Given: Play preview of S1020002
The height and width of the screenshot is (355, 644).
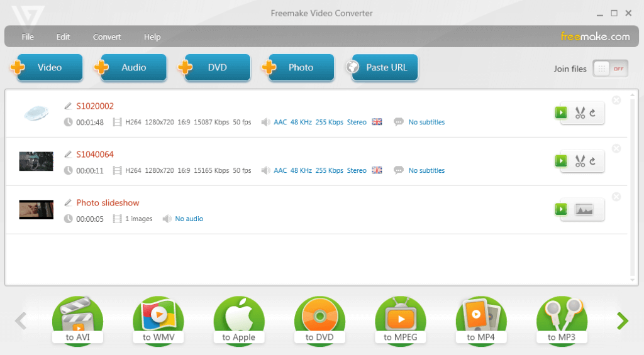Looking at the screenshot, I should pos(561,112).
